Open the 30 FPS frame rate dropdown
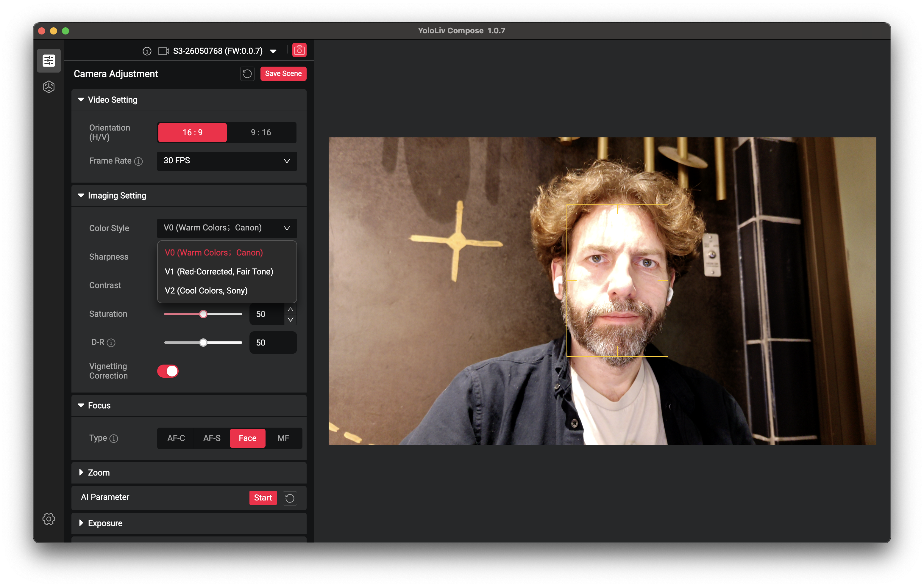Image resolution: width=924 pixels, height=587 pixels. [227, 161]
